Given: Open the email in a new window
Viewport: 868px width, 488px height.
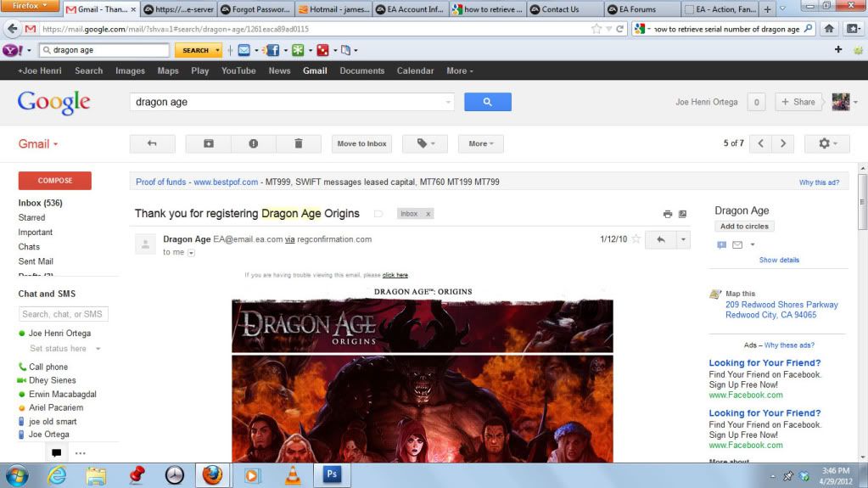Looking at the screenshot, I should [x=682, y=214].
